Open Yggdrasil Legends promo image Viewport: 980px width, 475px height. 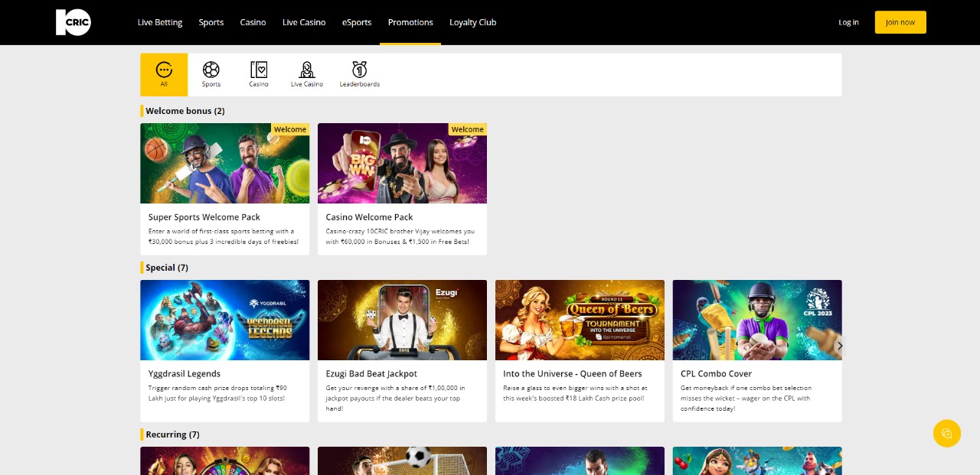[x=225, y=320]
